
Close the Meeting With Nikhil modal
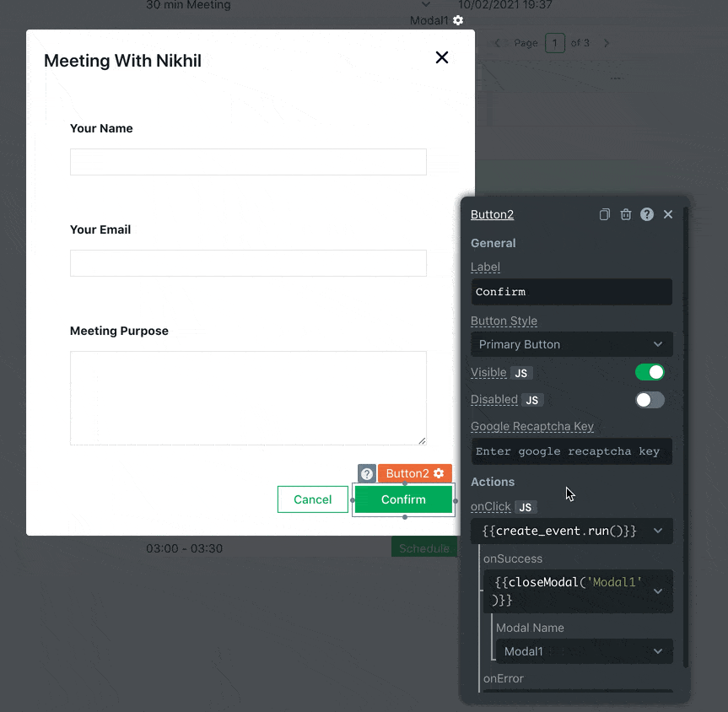click(x=441, y=57)
